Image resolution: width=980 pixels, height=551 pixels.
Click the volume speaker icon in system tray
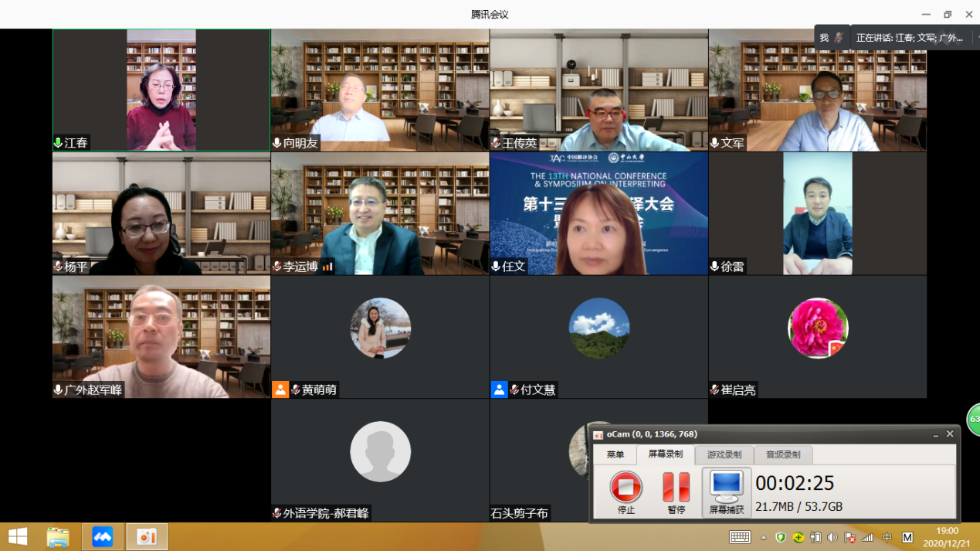pos(832,537)
